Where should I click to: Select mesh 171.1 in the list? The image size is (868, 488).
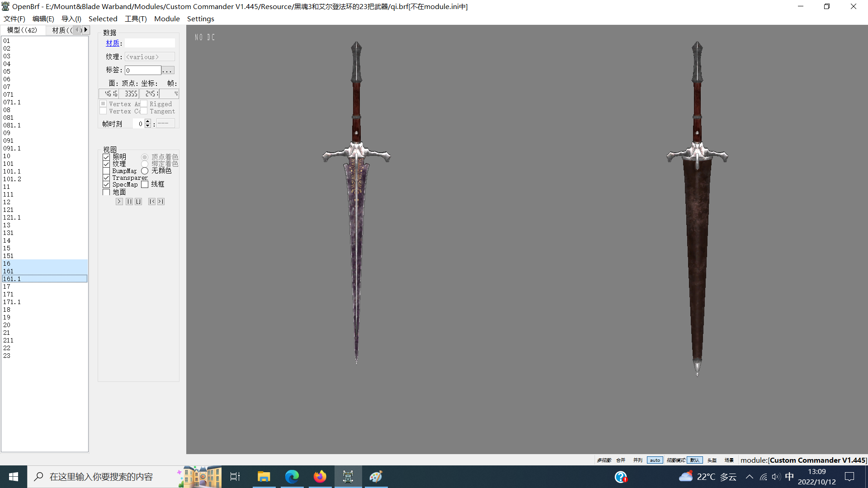click(x=44, y=302)
